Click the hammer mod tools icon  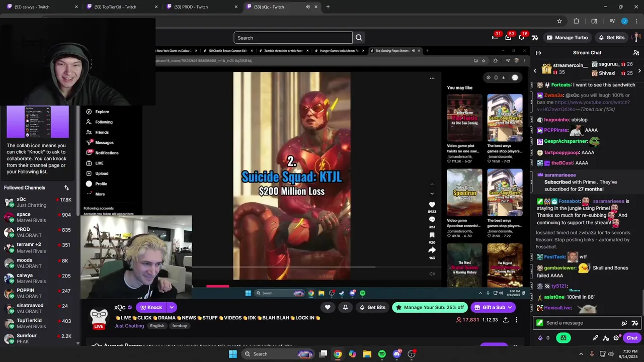coord(606,338)
